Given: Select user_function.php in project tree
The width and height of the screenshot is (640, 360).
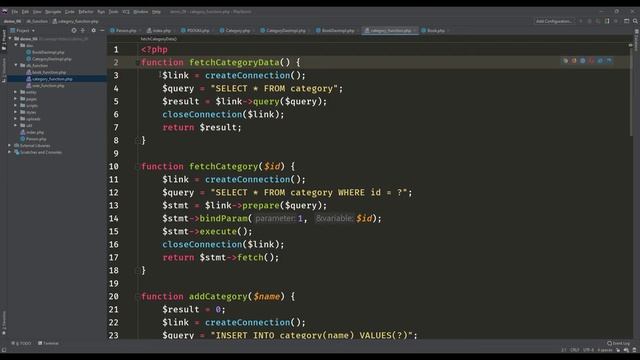Looking at the screenshot, I should pyautogui.click(x=48, y=86).
